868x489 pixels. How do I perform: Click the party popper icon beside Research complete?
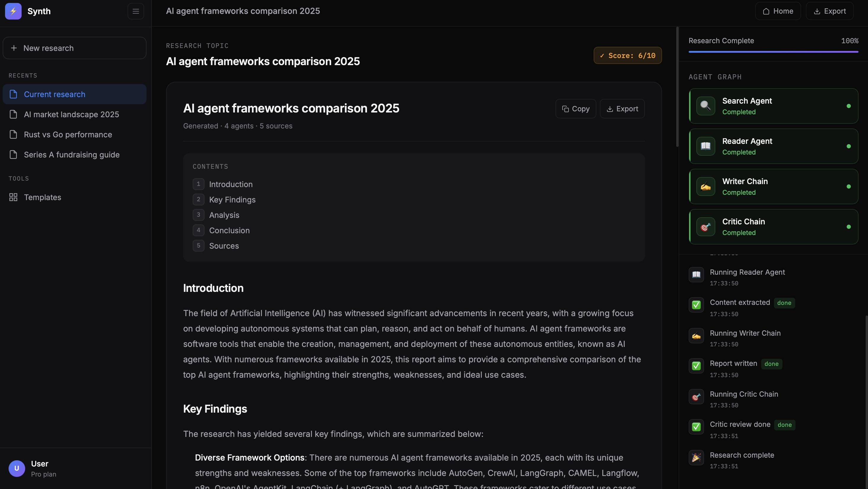(696, 458)
